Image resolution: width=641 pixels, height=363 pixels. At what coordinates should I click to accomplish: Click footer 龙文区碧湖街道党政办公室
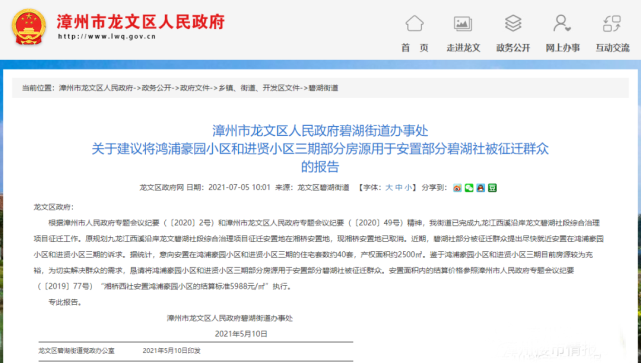click(x=76, y=351)
